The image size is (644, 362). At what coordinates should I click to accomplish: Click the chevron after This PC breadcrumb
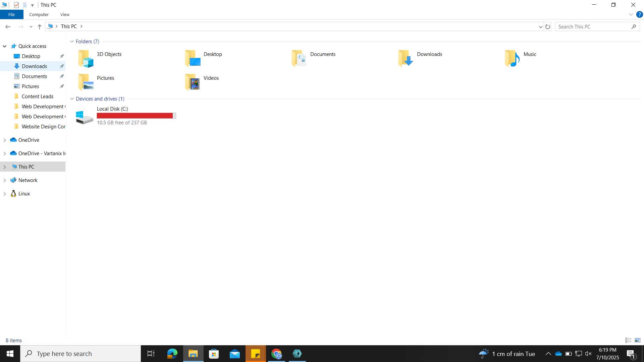81,26
